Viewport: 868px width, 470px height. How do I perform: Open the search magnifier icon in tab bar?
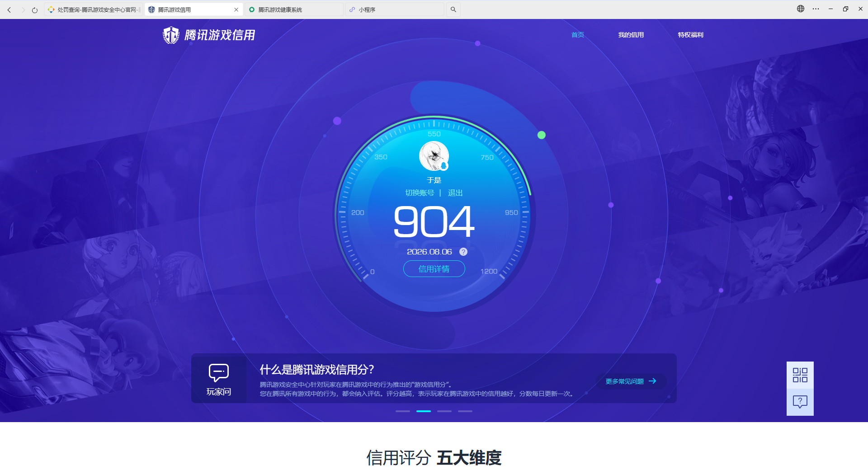click(x=453, y=9)
